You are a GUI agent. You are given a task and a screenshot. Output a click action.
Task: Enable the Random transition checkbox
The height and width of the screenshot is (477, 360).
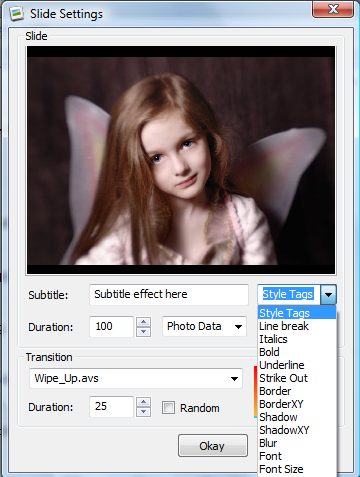pos(168,407)
